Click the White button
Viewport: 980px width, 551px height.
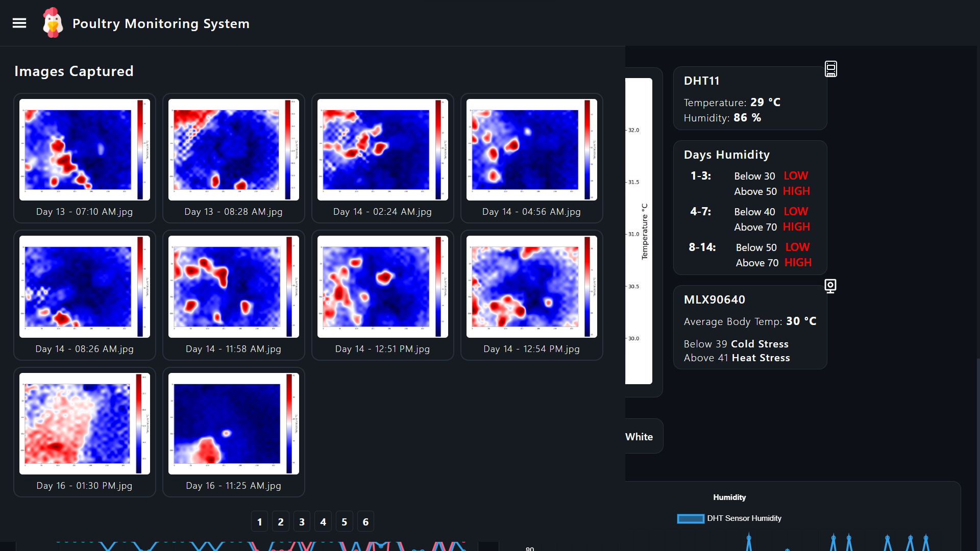[x=639, y=436]
